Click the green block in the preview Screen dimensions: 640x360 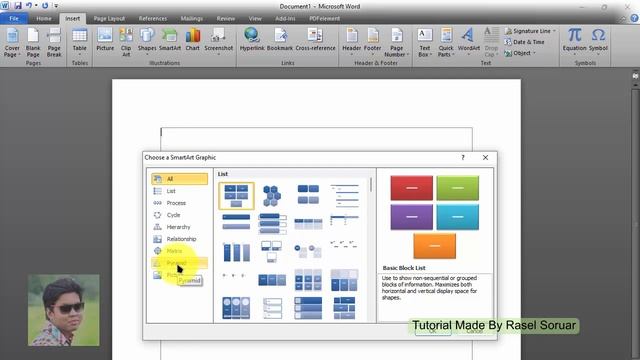point(458,188)
